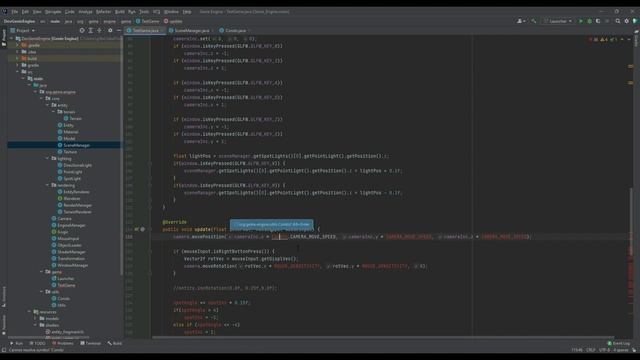Click the Locate/Select Opened File target icon
The image size is (640, 360).
(82, 31)
